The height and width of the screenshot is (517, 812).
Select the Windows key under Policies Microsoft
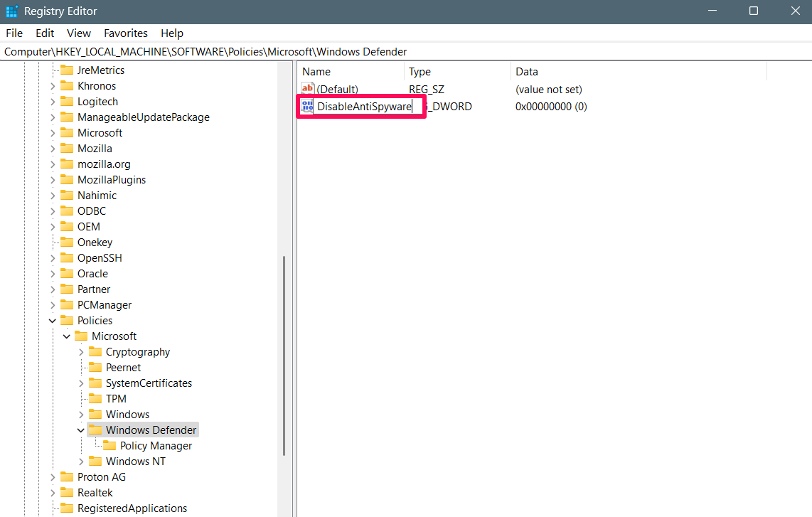tap(127, 415)
